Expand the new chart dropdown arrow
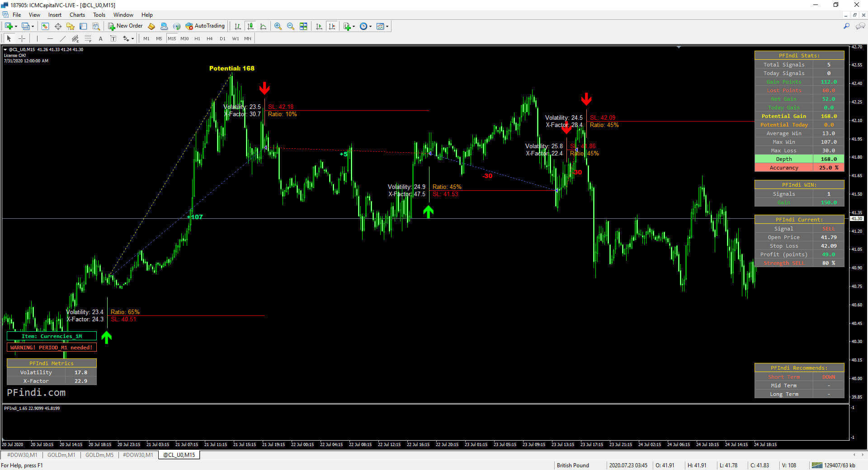Viewport: 868px width, 470px height. [x=16, y=26]
